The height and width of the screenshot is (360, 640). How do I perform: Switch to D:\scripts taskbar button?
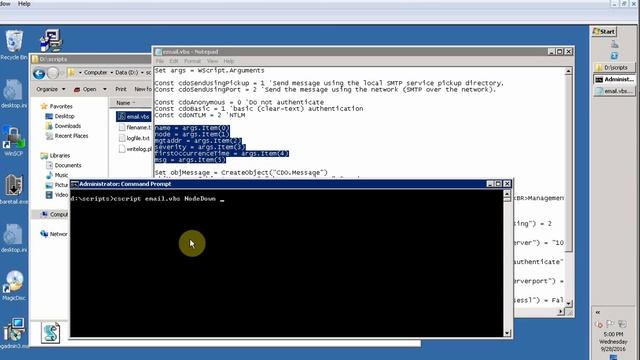[614, 67]
